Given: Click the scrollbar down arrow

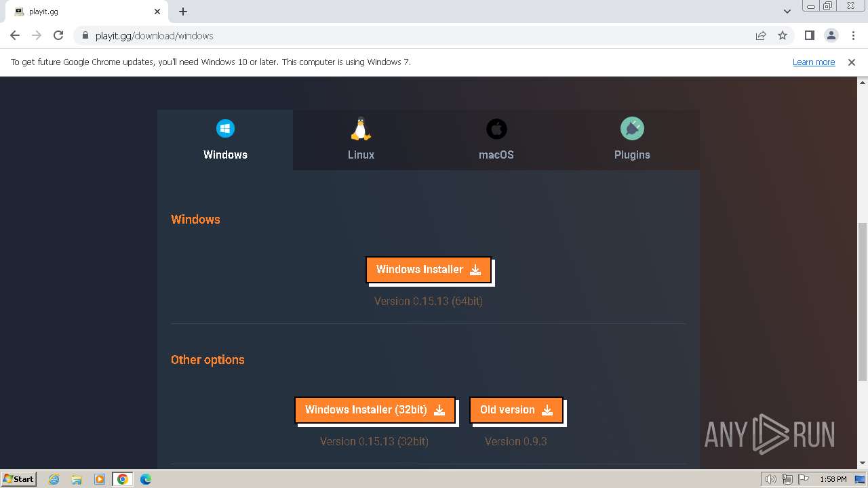Looking at the screenshot, I should click(863, 463).
